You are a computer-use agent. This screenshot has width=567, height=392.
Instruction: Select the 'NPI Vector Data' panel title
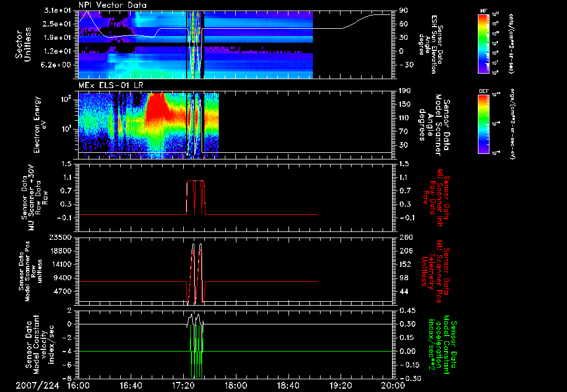pos(112,5)
